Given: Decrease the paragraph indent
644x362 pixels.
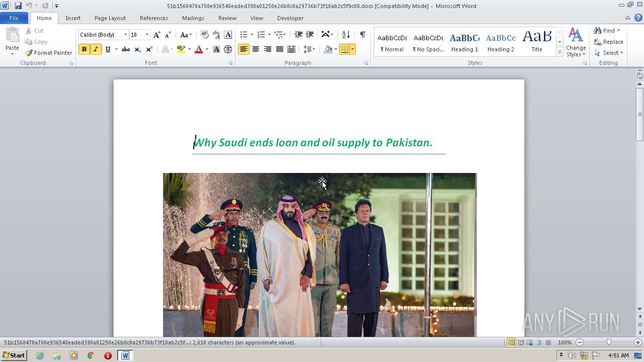Looking at the screenshot, I should [x=298, y=35].
